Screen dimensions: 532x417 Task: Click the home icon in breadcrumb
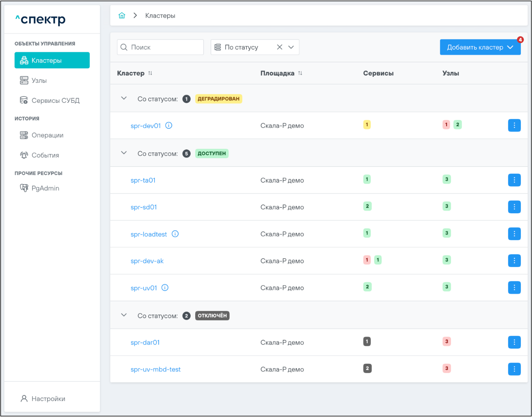[122, 15]
